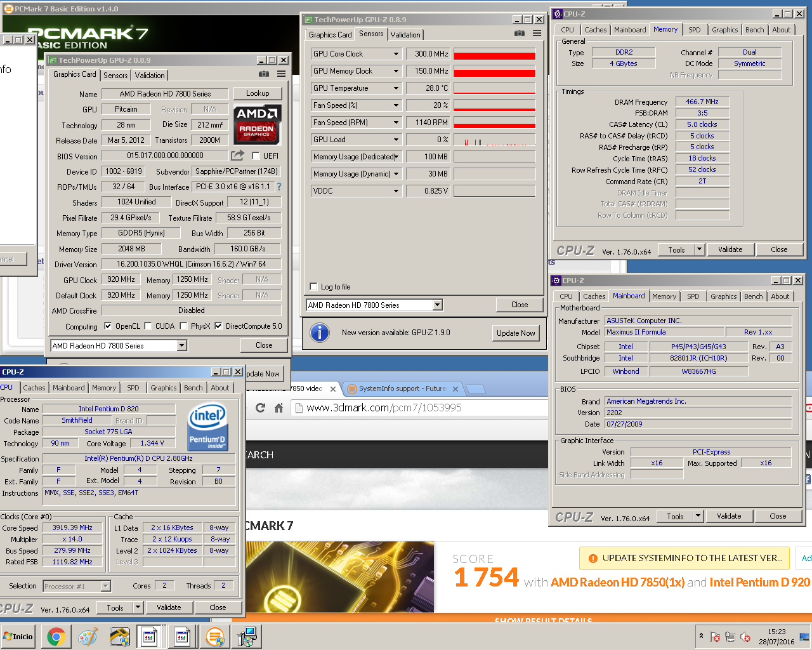Open Tools dropdown arrow in CPU-Z Mainboard window

[698, 516]
